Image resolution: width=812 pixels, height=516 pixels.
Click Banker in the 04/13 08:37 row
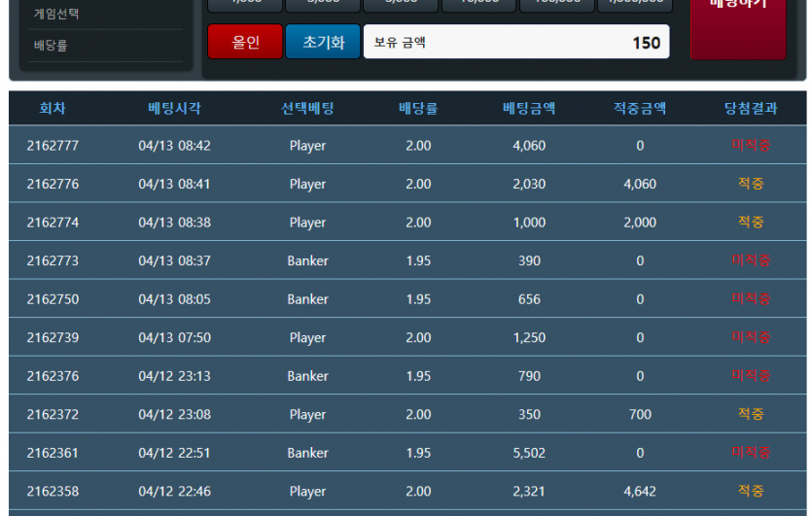point(307,260)
